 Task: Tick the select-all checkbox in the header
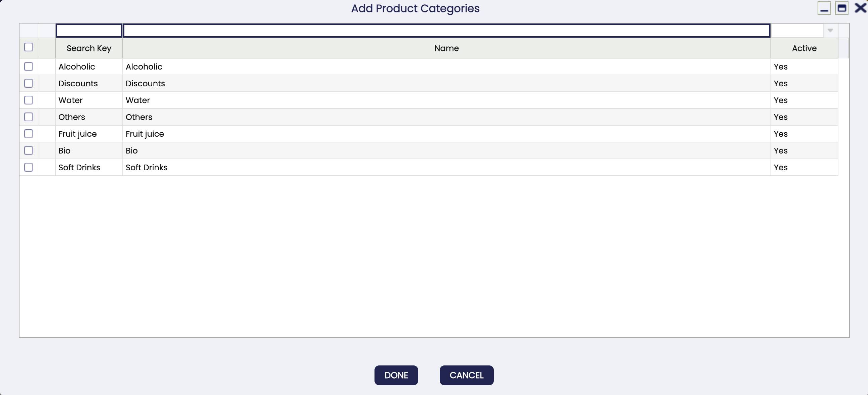point(29,47)
